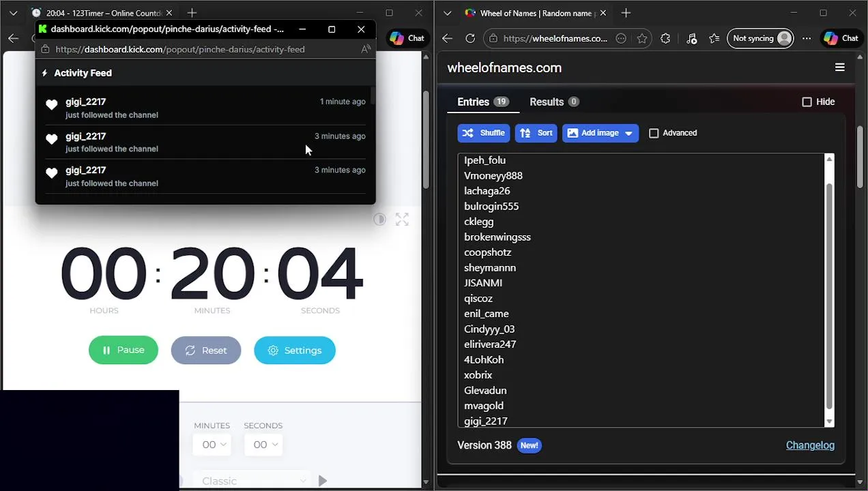Open the Seconds dropdown
868x491 pixels.
point(263,445)
